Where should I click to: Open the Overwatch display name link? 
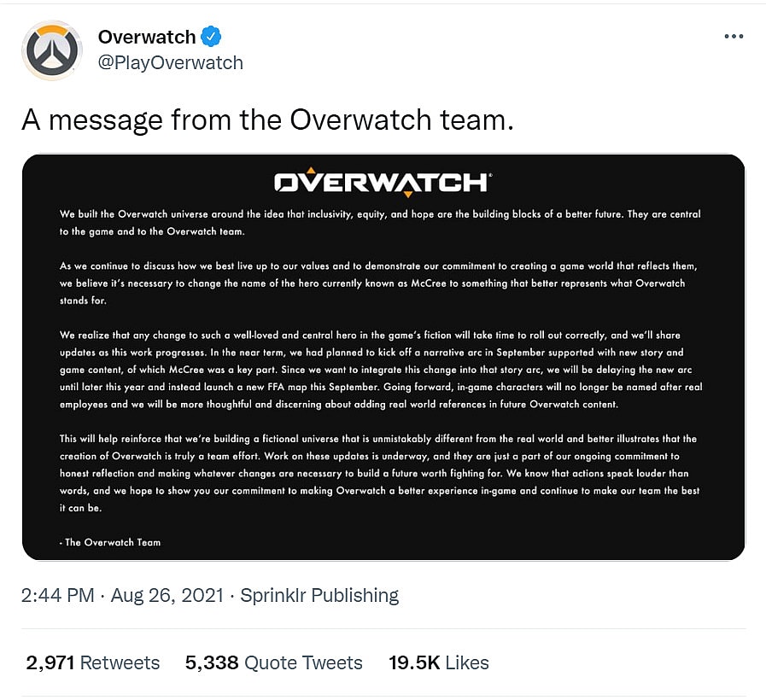point(146,37)
